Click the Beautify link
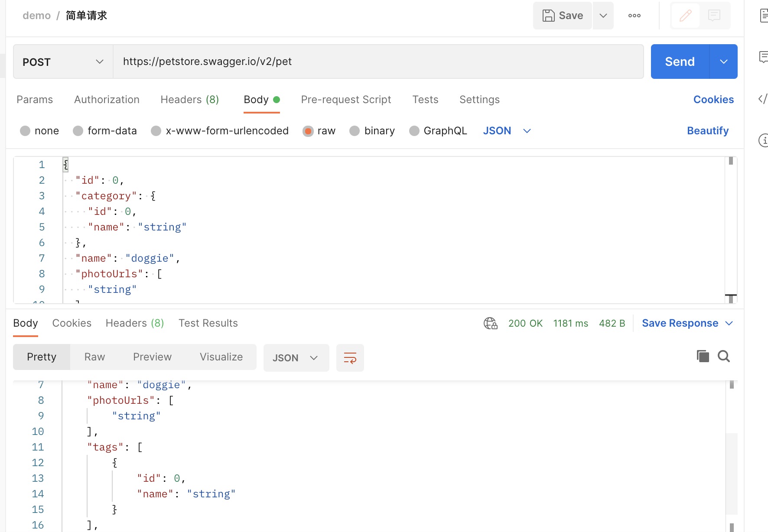This screenshot has width=768, height=532. [x=707, y=131]
